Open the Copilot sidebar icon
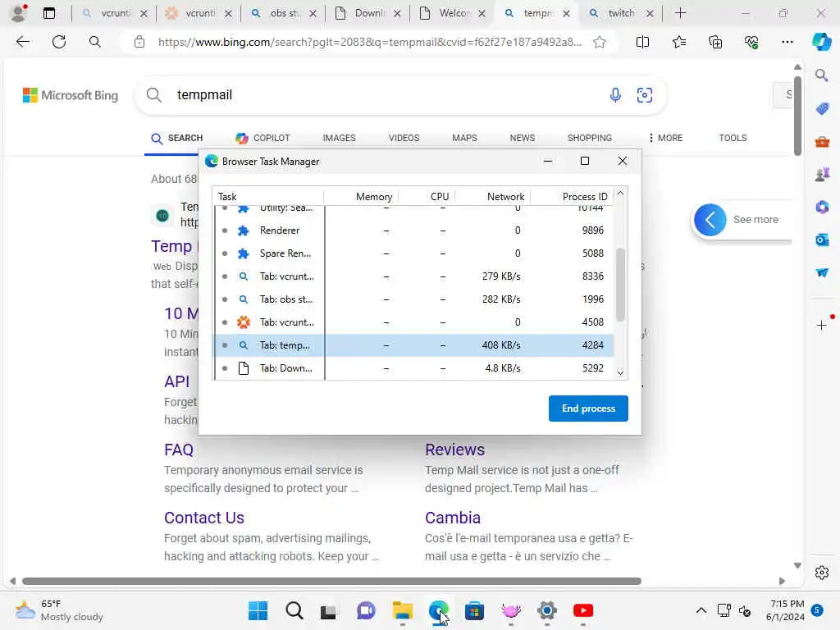Image resolution: width=840 pixels, height=630 pixels. tap(821, 42)
